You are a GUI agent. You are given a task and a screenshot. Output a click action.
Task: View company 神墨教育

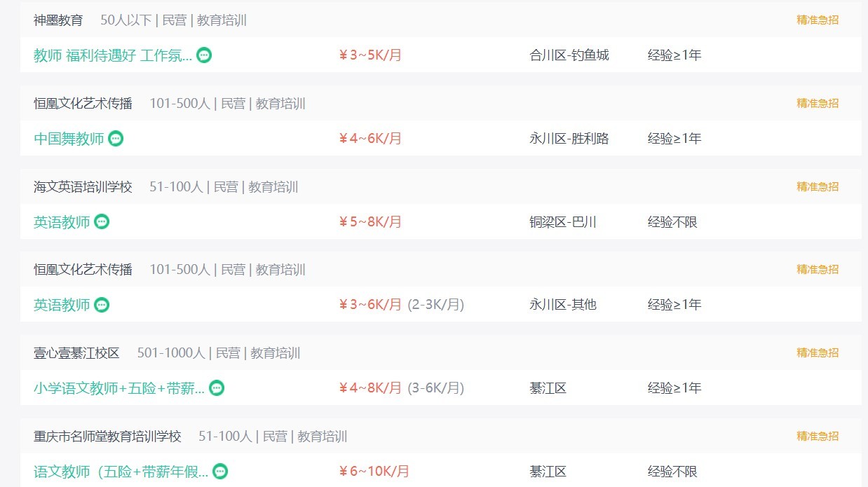58,20
